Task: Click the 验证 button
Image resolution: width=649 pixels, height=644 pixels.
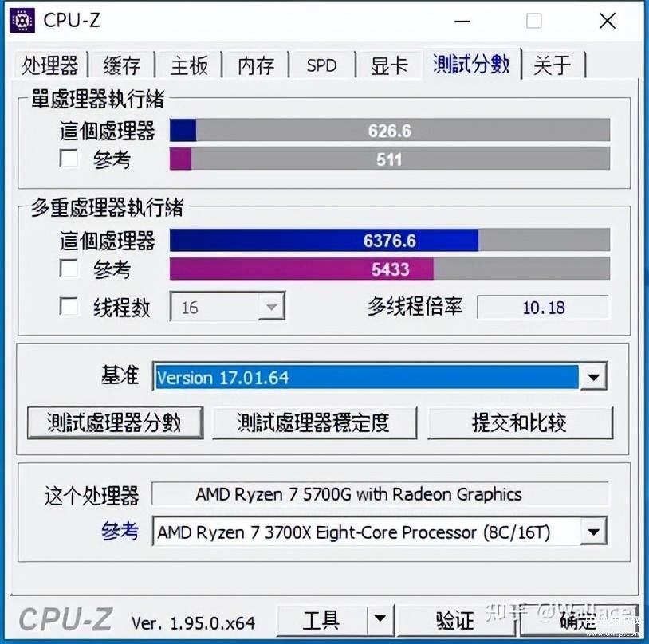Action: click(x=455, y=620)
